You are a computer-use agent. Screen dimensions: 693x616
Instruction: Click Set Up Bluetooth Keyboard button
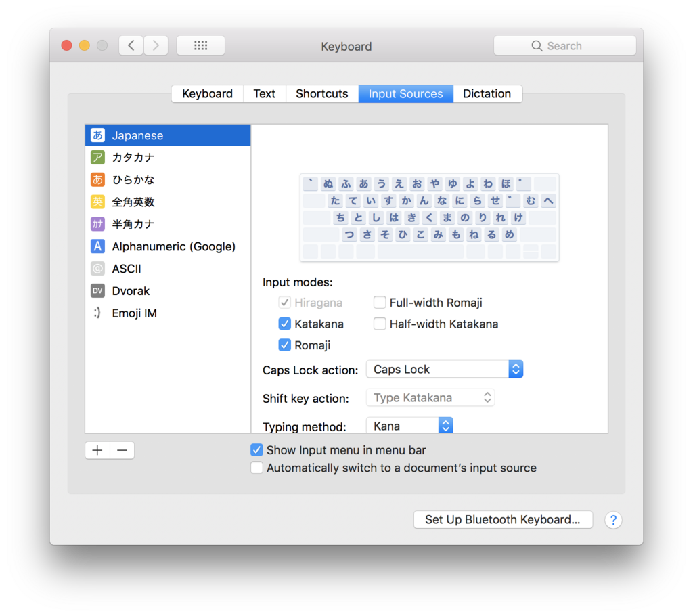(x=503, y=520)
